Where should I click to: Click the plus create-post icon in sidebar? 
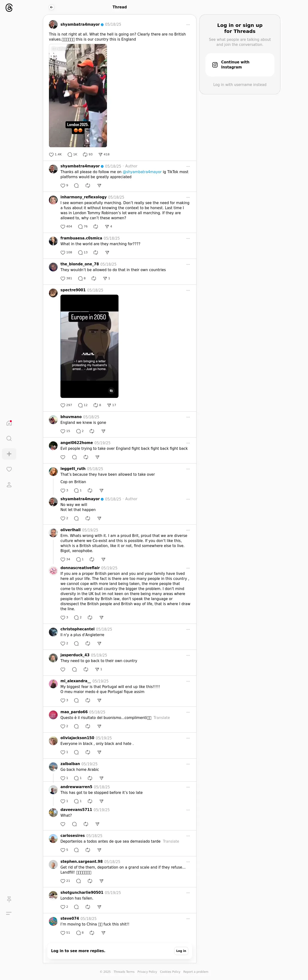(x=9, y=454)
